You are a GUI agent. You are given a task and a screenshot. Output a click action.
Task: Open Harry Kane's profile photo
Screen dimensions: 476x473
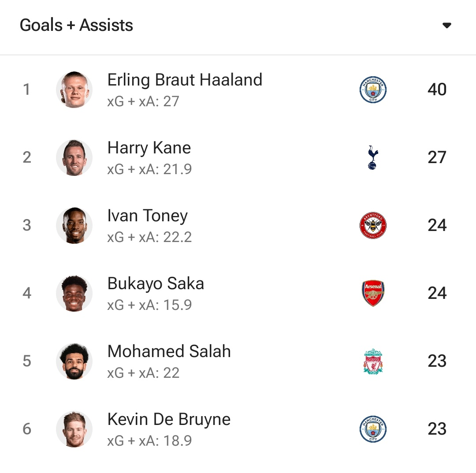(74, 157)
